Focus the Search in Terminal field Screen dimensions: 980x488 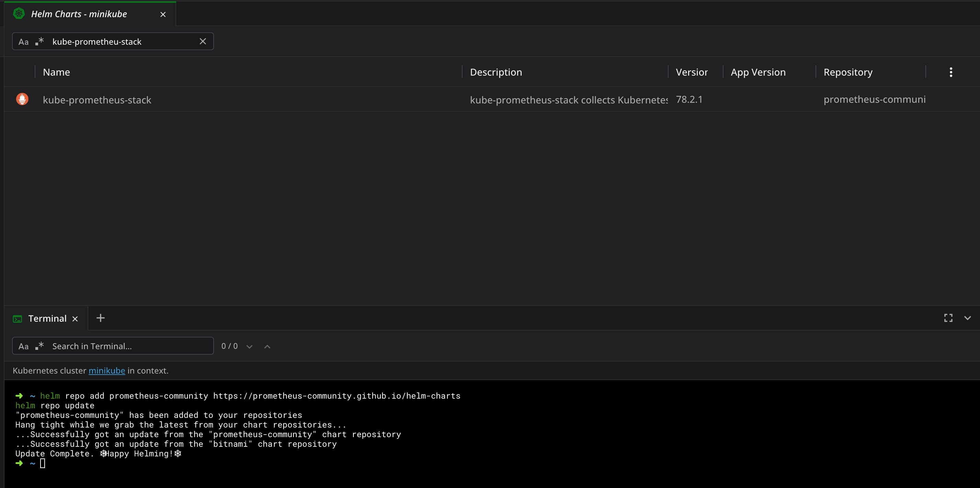pos(129,346)
